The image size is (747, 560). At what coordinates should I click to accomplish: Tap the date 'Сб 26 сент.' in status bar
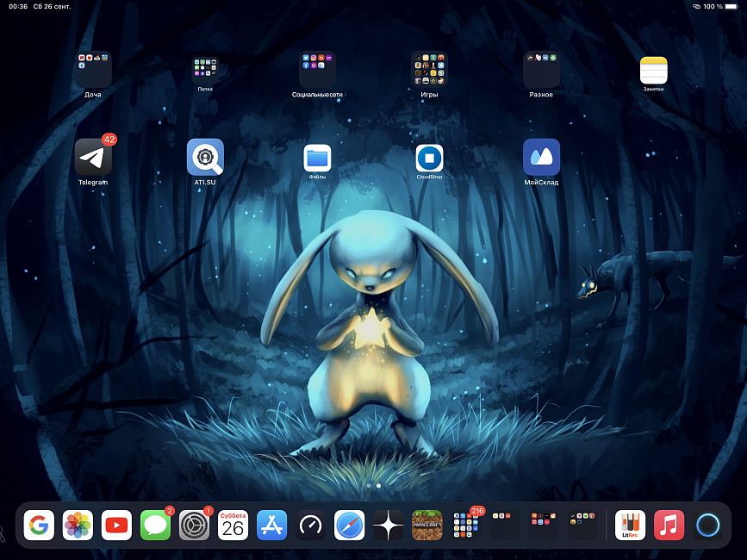click(x=52, y=7)
